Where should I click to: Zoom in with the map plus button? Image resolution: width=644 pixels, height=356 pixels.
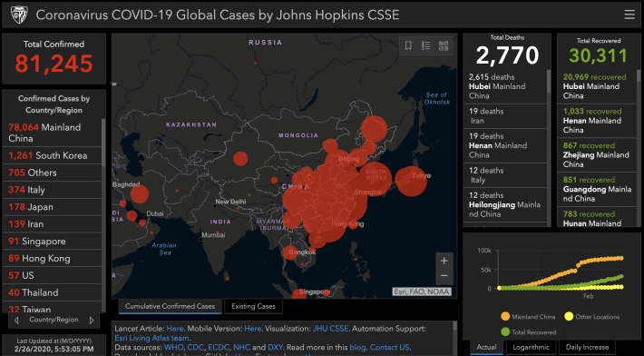[x=444, y=261]
